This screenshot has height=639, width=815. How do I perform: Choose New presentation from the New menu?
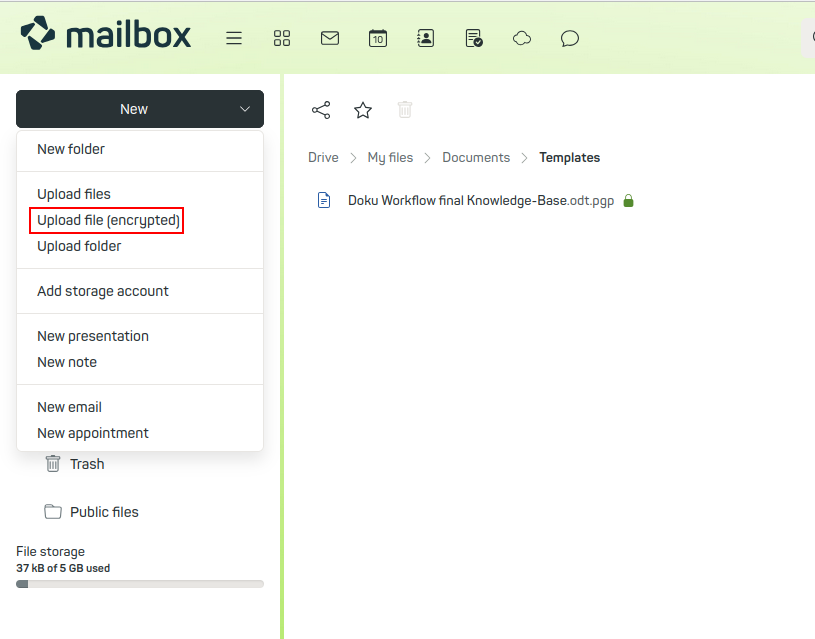click(93, 336)
